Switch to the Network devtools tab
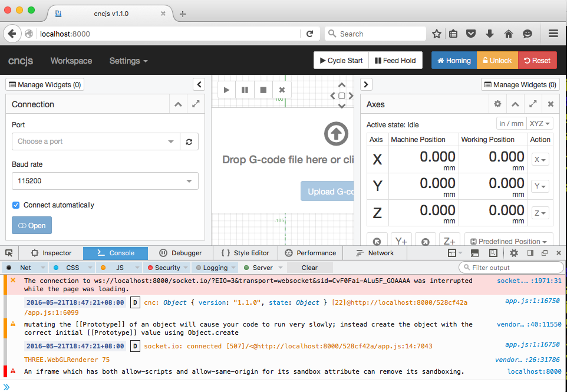This screenshot has width=567, height=392. (x=375, y=253)
